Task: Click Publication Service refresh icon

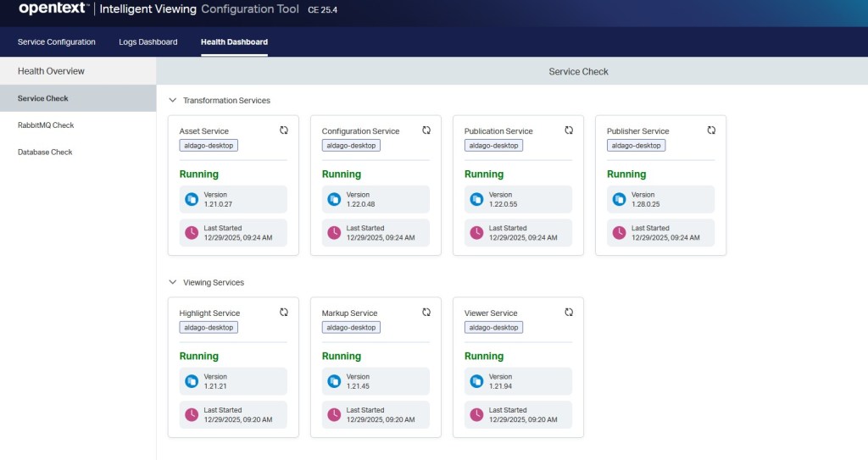Action: tap(569, 130)
